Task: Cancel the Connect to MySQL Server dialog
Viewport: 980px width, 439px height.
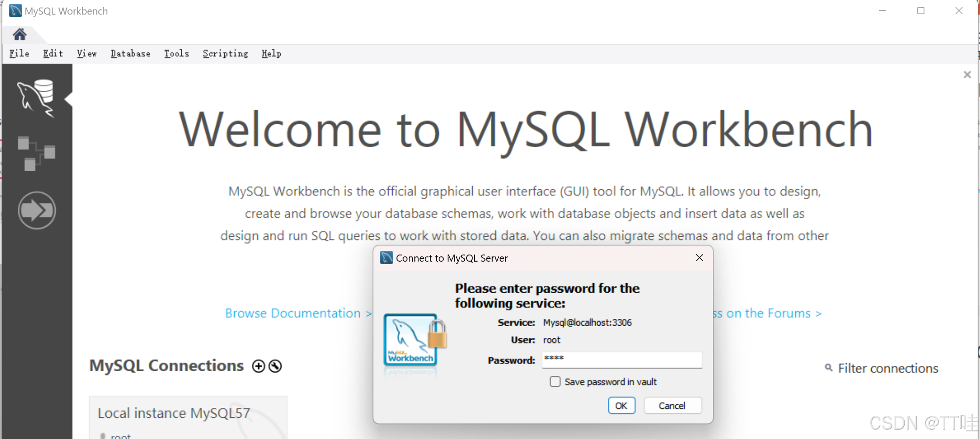Action: click(x=672, y=406)
